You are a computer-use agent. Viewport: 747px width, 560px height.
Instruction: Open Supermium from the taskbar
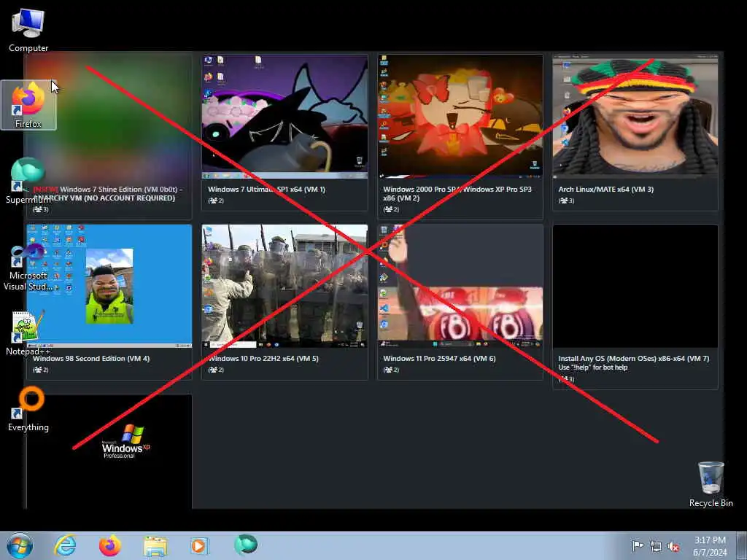point(245,545)
